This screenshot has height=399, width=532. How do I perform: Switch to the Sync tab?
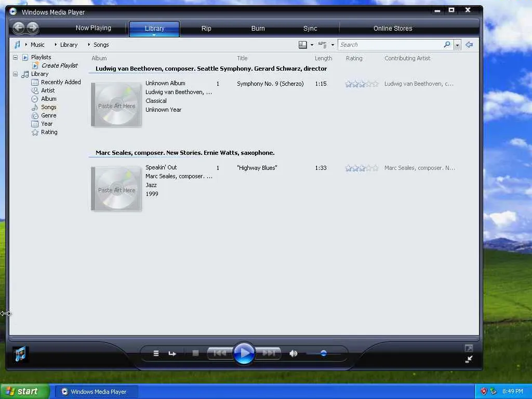[310, 29]
